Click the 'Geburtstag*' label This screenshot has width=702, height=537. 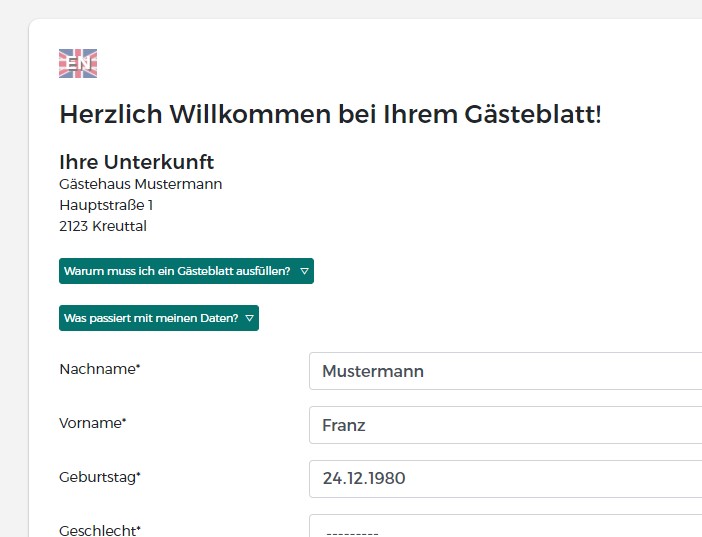point(100,477)
